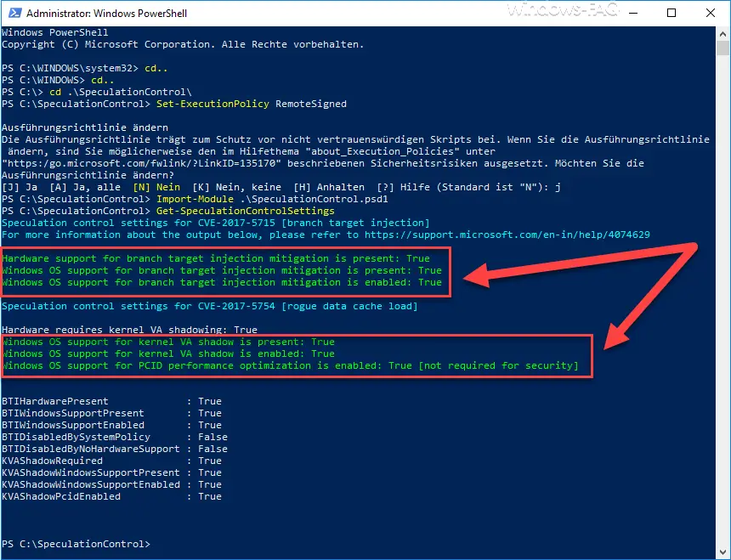This screenshot has height=560, width=731.
Task: Close the Administrator PowerShell window
Action: click(x=711, y=13)
